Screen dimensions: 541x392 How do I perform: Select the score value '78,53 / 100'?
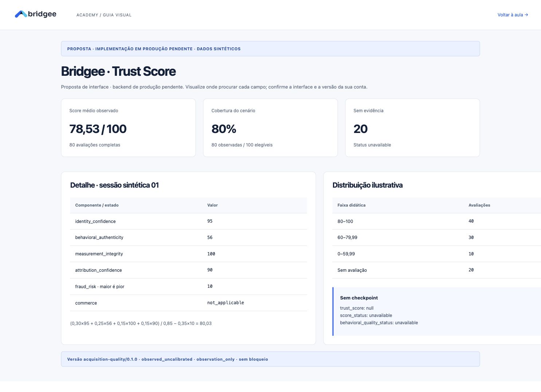click(98, 129)
